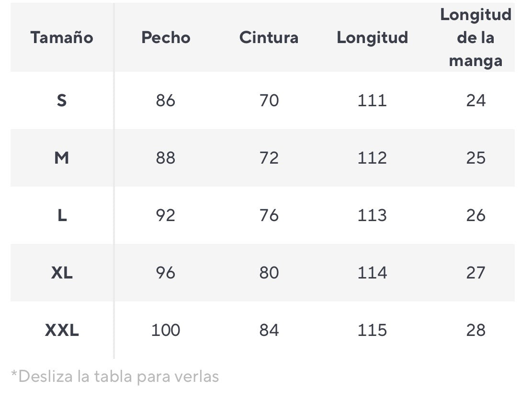The width and height of the screenshot is (532, 401).
Task: Click sleeve length value 24 for size S
Action: point(475,100)
